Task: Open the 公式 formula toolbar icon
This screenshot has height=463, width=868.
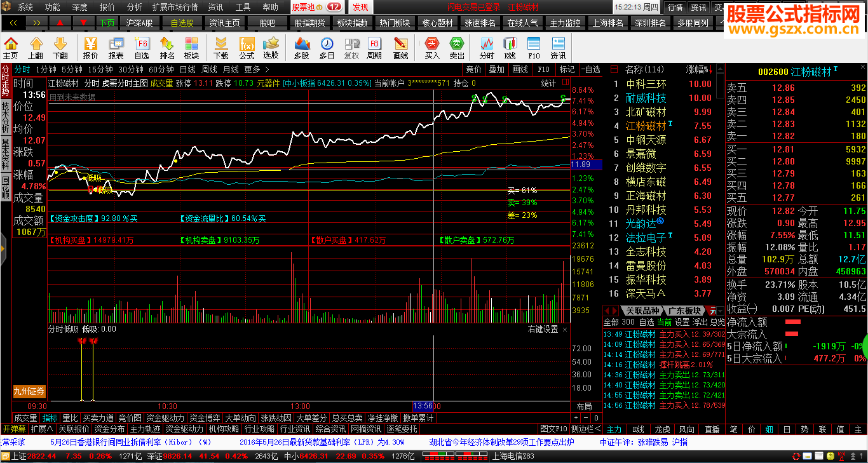Action: click(x=247, y=48)
